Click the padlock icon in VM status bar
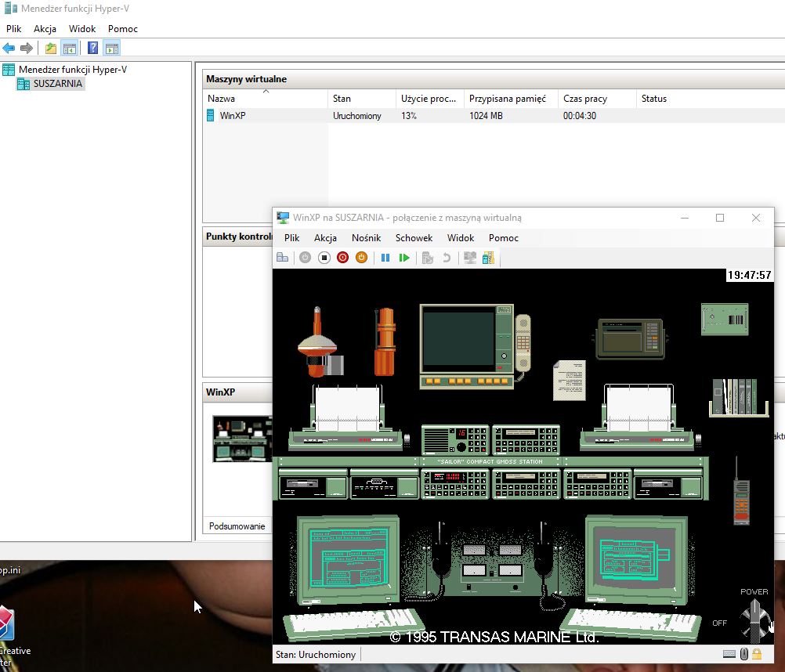The image size is (785, 672). pyautogui.click(x=757, y=654)
